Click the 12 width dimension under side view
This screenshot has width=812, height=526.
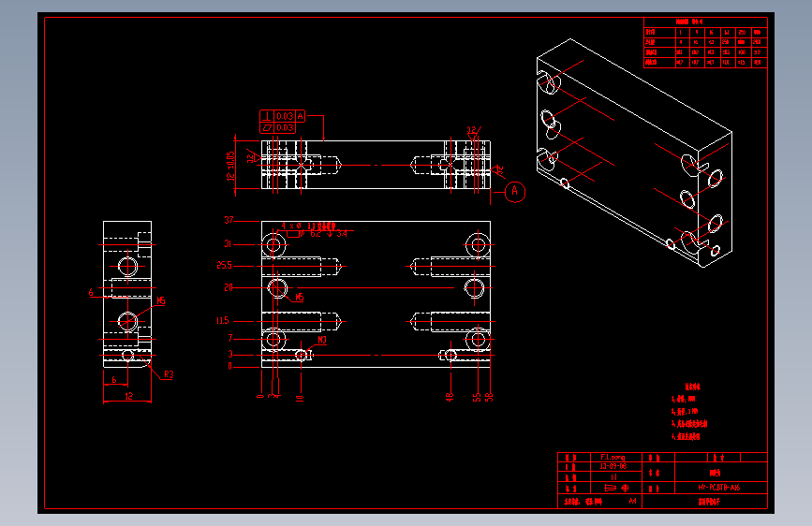click(x=128, y=396)
